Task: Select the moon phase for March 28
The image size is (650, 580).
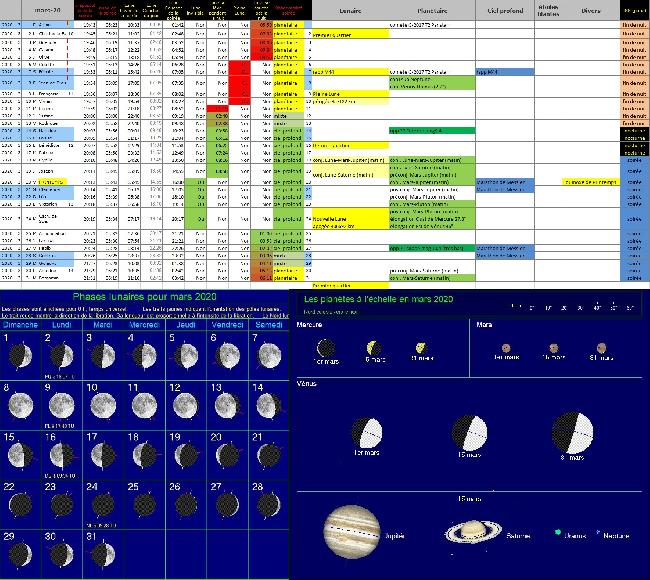Action: click(x=269, y=505)
